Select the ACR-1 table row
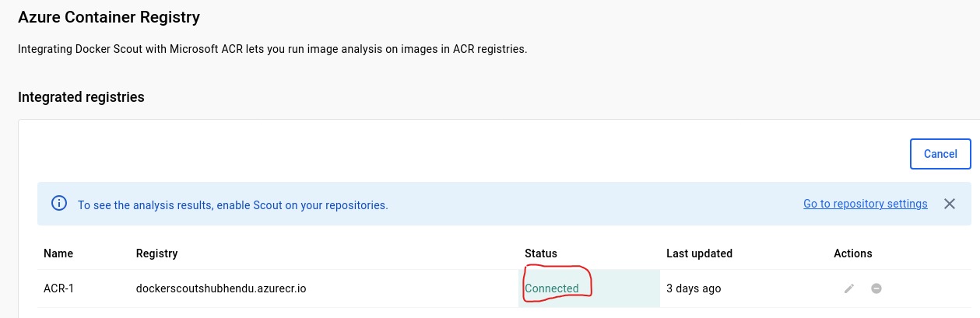This screenshot has height=318, width=980. coord(504,288)
